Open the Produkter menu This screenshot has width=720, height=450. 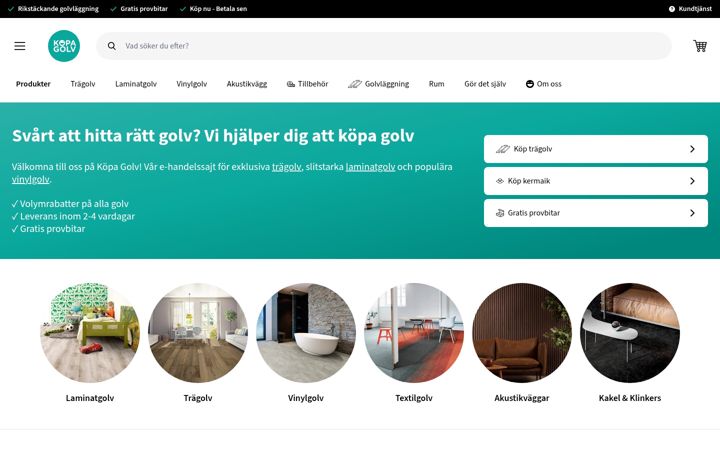click(33, 84)
